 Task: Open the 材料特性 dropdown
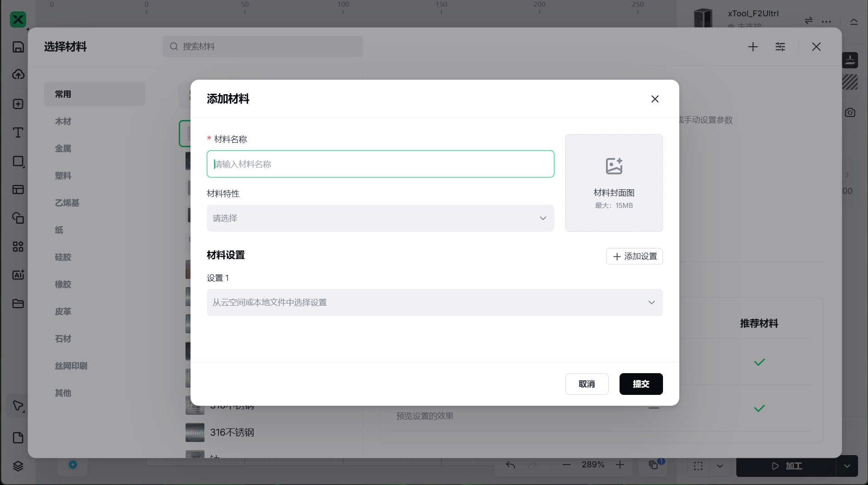[380, 218]
